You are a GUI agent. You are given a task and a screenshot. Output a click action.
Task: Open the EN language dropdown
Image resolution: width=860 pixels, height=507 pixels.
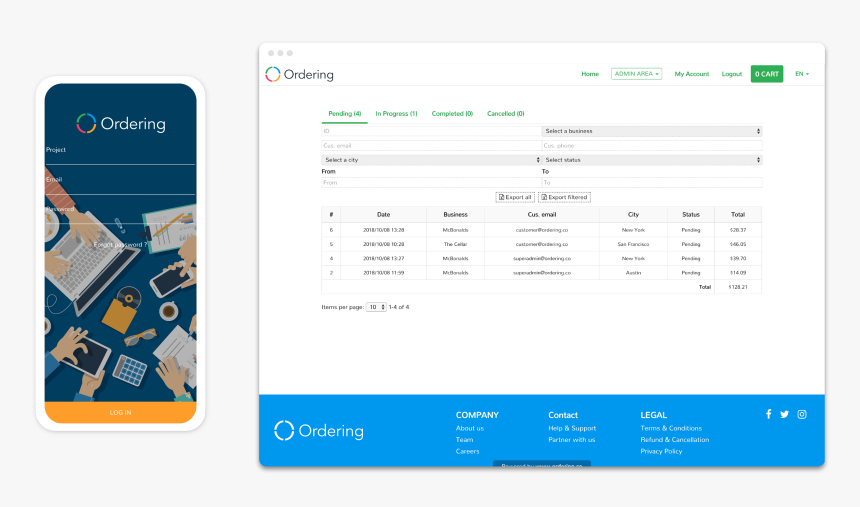click(x=802, y=74)
